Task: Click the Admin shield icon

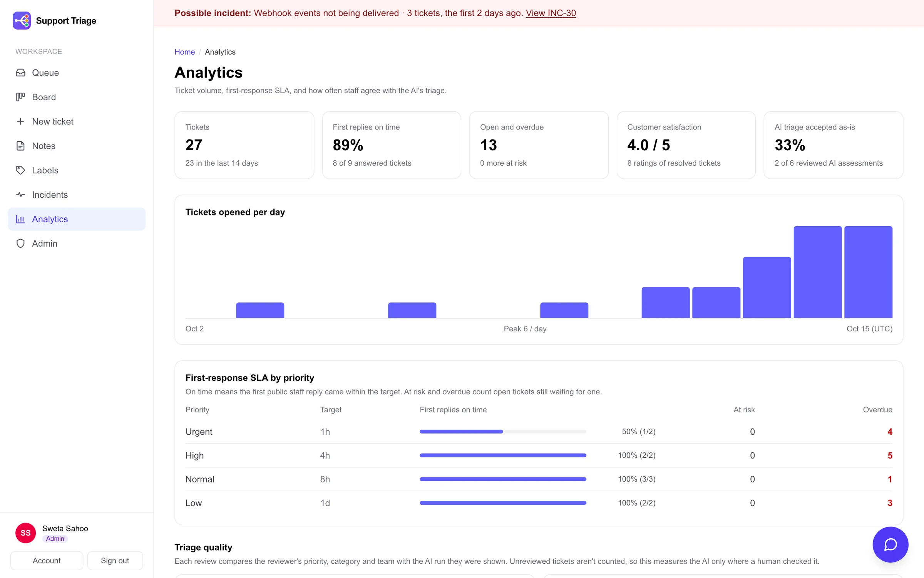Action: [20, 244]
